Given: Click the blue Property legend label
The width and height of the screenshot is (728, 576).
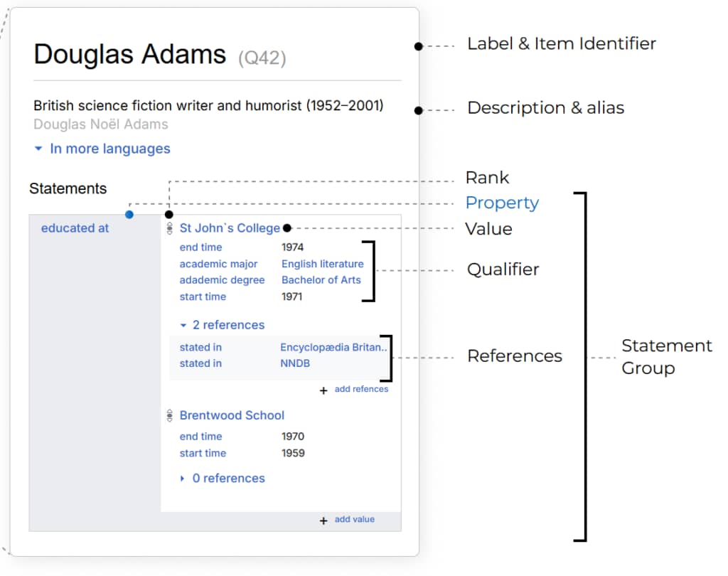Looking at the screenshot, I should coord(502,203).
